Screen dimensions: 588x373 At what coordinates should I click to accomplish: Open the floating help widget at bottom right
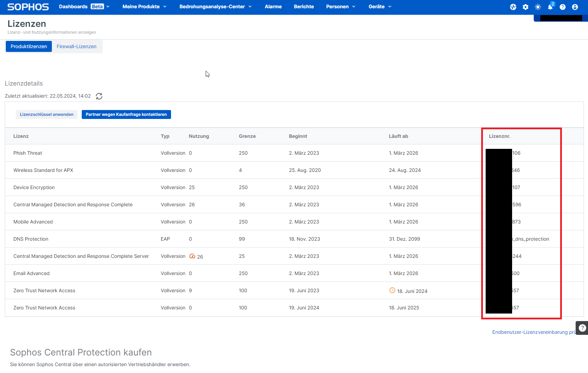(582, 328)
